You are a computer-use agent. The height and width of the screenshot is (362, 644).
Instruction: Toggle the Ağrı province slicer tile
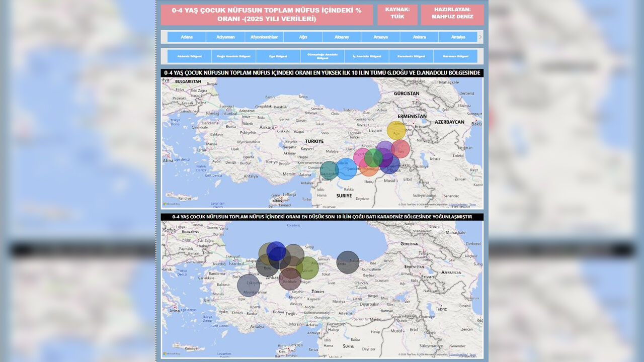303,37
